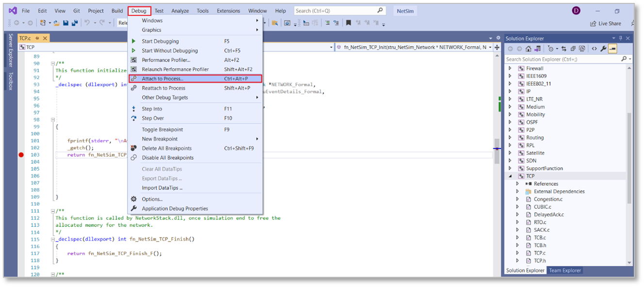Open the Extensions menu
The height and width of the screenshot is (287, 644).
pos(228,11)
